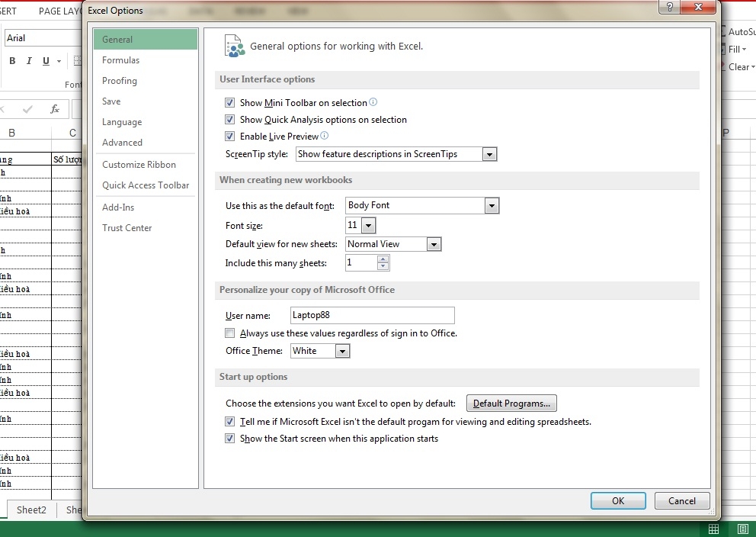The width and height of the screenshot is (756, 537).
Task: Decrease the Include this many sheets value
Action: pyautogui.click(x=383, y=266)
